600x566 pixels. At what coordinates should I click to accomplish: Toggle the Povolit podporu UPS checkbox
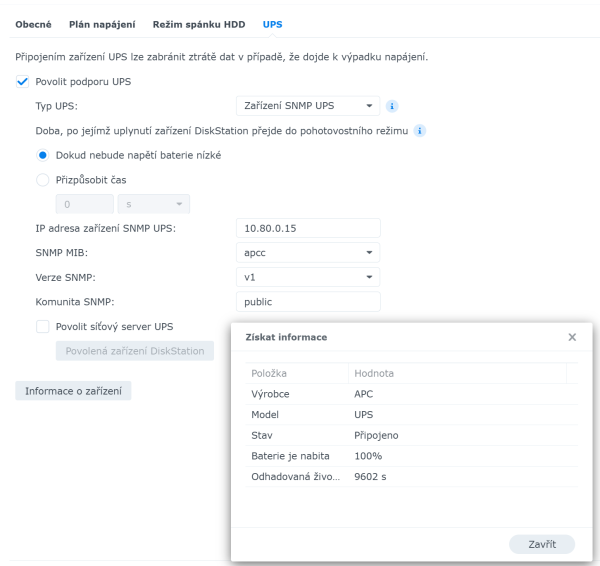23,81
